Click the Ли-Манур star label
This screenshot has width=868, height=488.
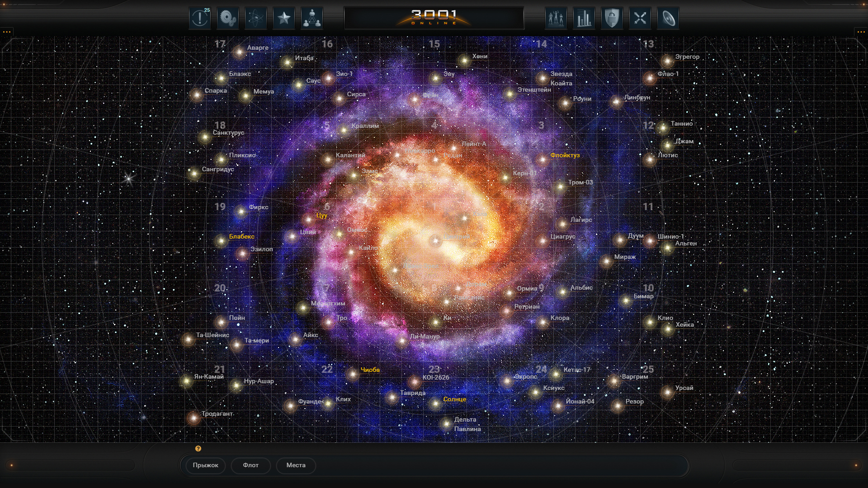425,337
